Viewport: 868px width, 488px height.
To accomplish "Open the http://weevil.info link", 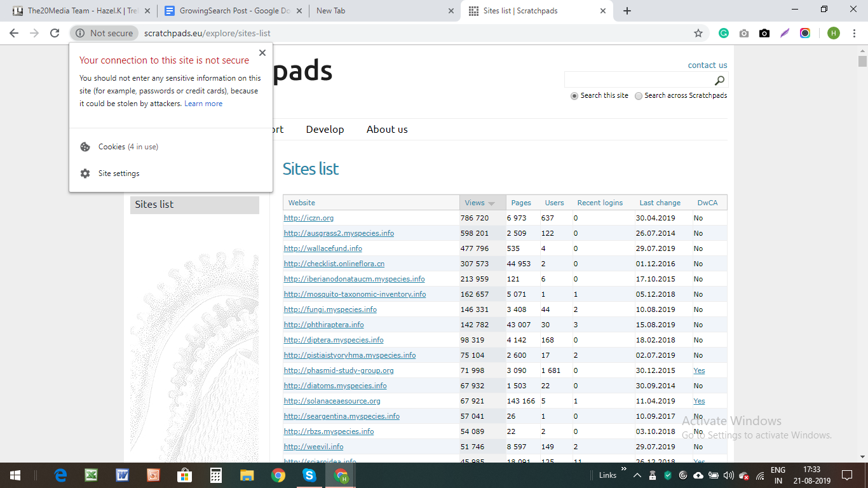I will tap(313, 447).
